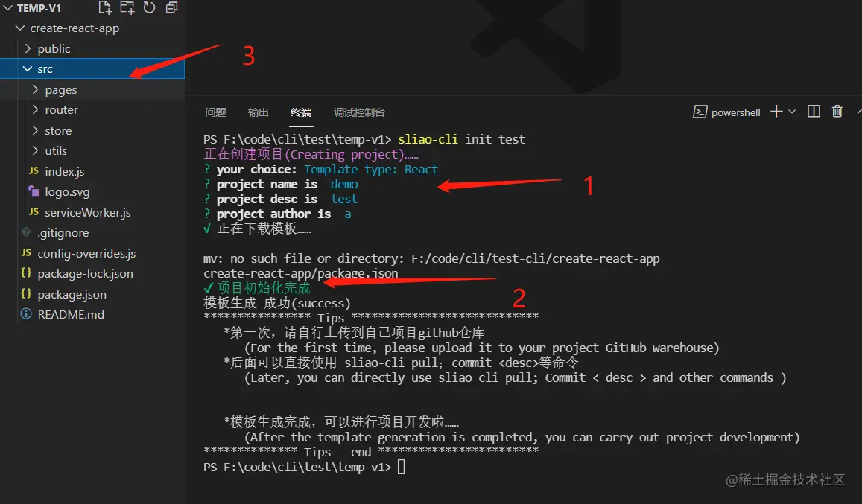Expand the store folder
This screenshot has width=862, height=504.
coord(35,130)
